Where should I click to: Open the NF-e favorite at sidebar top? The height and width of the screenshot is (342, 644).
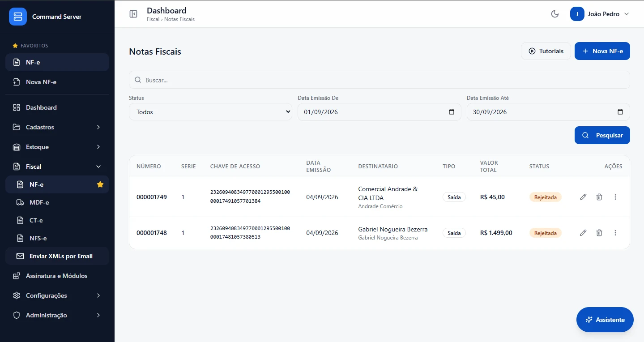pyautogui.click(x=57, y=62)
